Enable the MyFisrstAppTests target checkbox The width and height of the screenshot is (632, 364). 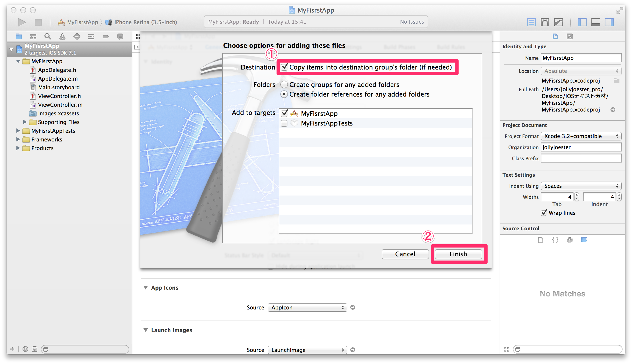click(284, 123)
